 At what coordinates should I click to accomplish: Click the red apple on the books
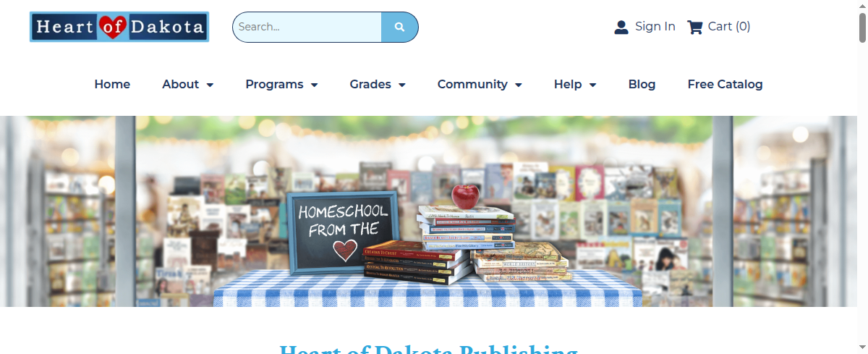point(465,195)
